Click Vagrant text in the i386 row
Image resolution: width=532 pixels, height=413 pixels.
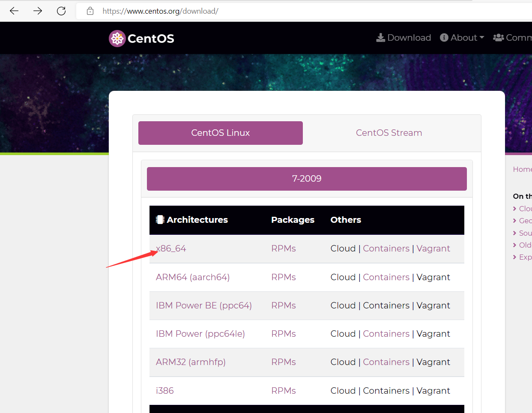tap(433, 391)
